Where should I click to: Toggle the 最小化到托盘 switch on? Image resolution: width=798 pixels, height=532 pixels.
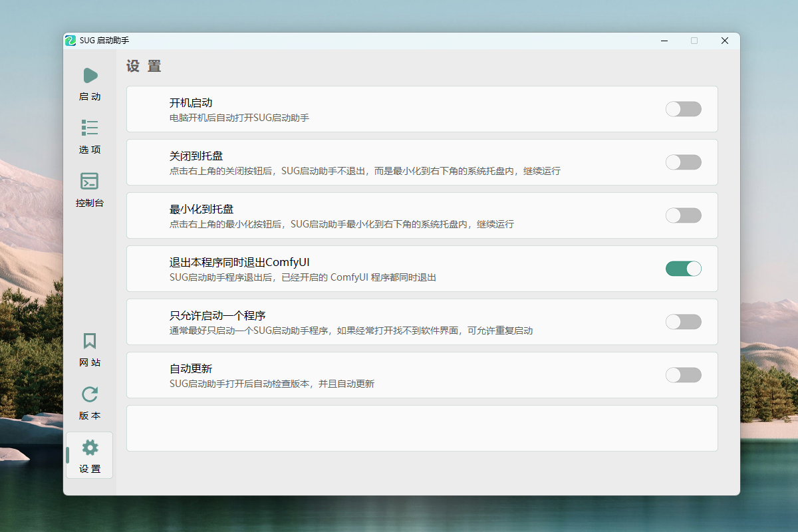(x=683, y=215)
